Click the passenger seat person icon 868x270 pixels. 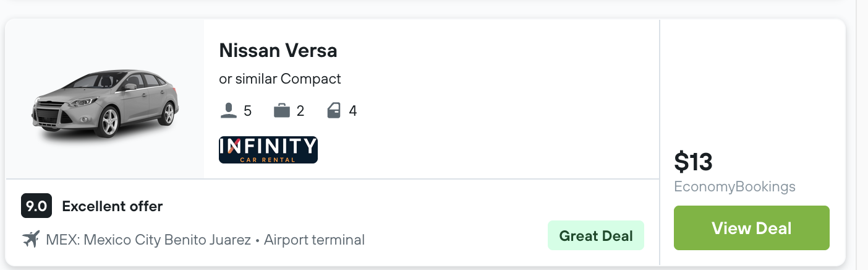pos(228,111)
